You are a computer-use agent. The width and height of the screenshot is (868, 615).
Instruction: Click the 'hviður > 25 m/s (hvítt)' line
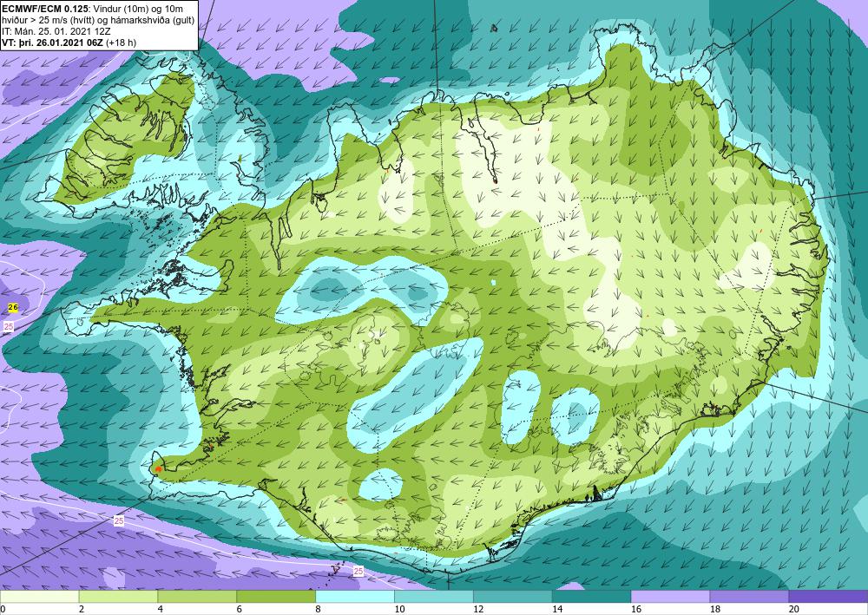point(98,20)
